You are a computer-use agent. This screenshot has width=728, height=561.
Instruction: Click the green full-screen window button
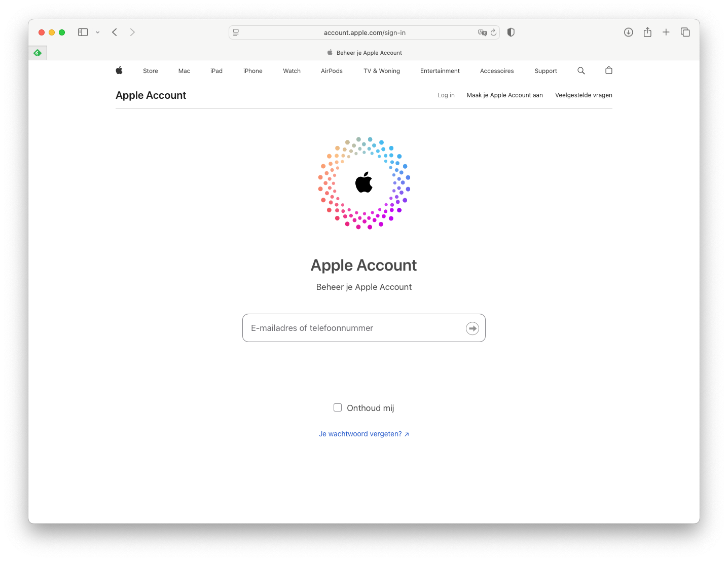tap(62, 32)
